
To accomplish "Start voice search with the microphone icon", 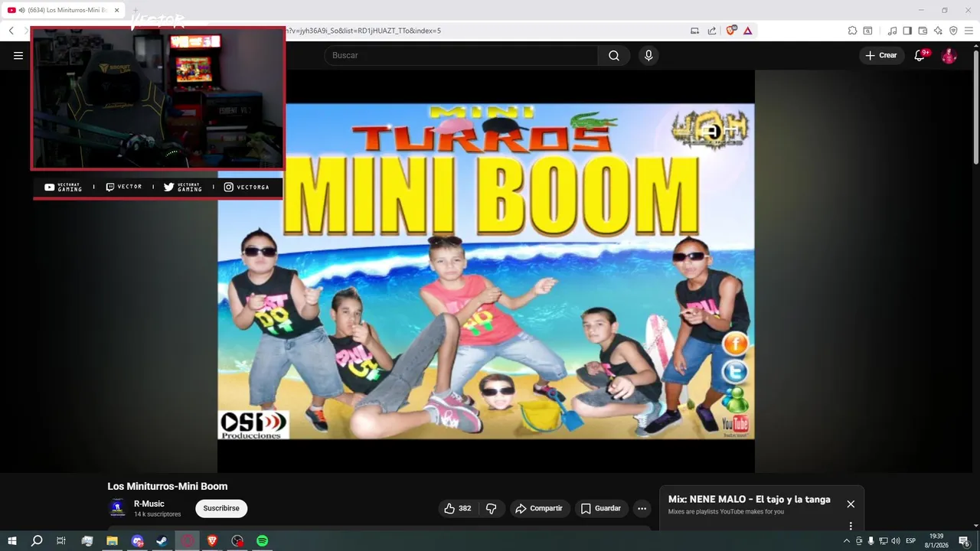I will tap(648, 55).
